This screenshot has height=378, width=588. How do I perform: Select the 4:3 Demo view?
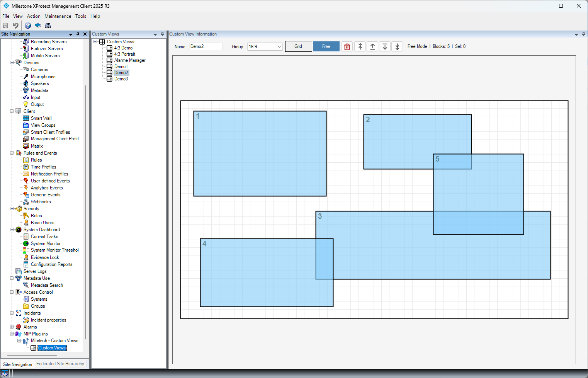(x=123, y=48)
